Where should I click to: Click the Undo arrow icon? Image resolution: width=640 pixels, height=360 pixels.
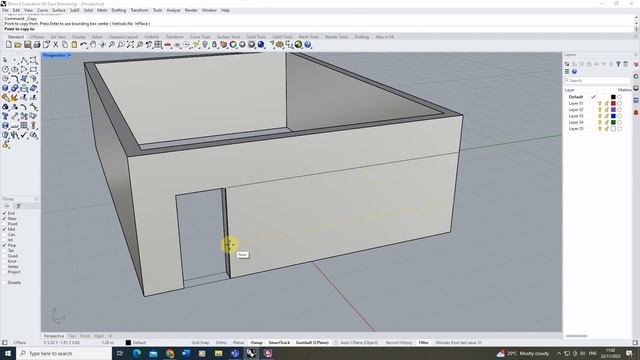coord(84,44)
